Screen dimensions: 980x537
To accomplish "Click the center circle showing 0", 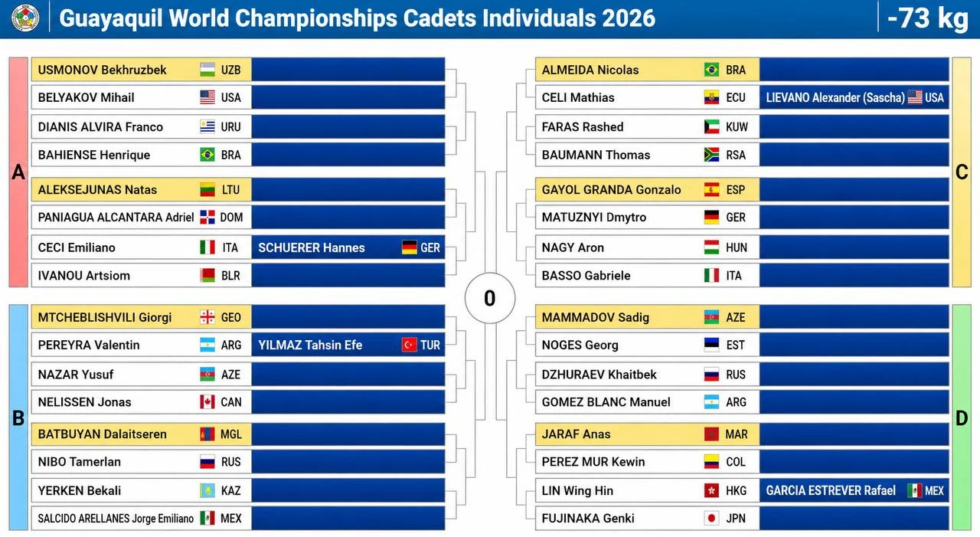I will [x=490, y=298].
